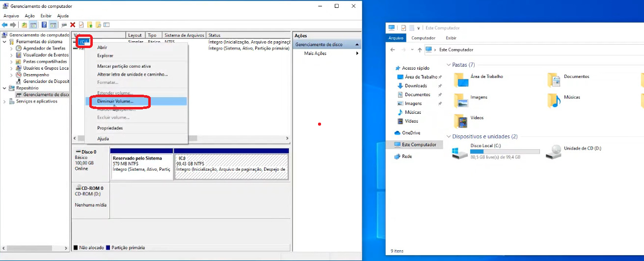Collapse the Pastas (7) group
The width and height of the screenshot is (644, 261).
click(449, 65)
